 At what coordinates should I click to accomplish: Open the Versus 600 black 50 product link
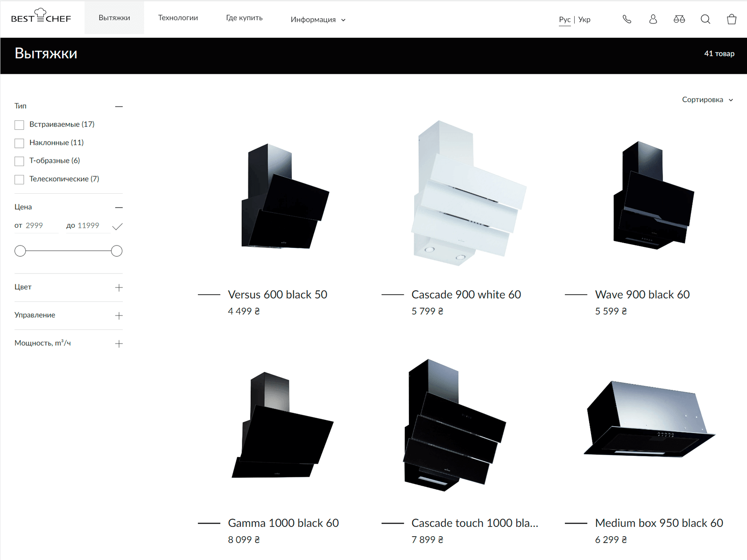pyautogui.click(x=277, y=294)
